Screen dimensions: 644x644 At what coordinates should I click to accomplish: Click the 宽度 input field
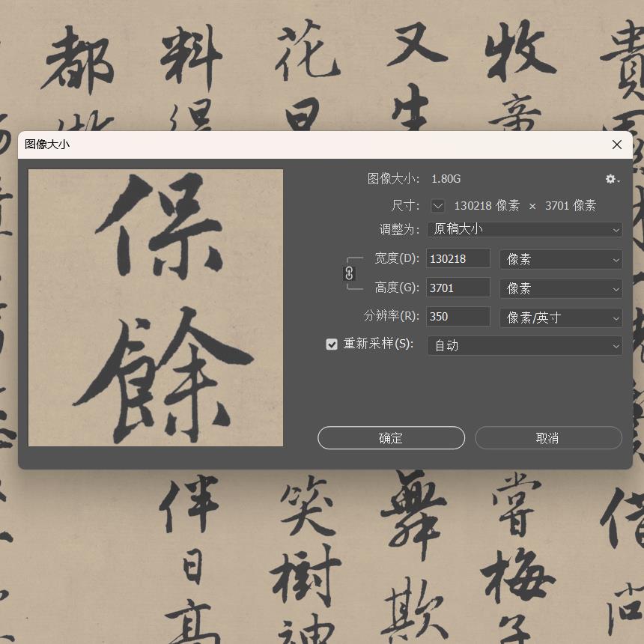point(458,259)
